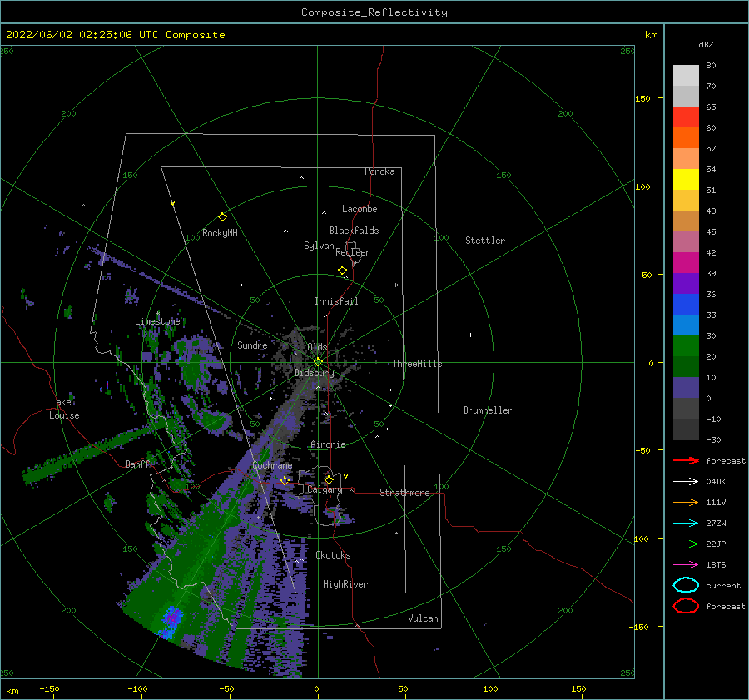This screenshot has height=700, width=749.
Task: Select the green 30–20 dBZ swatch
Action: click(686, 346)
